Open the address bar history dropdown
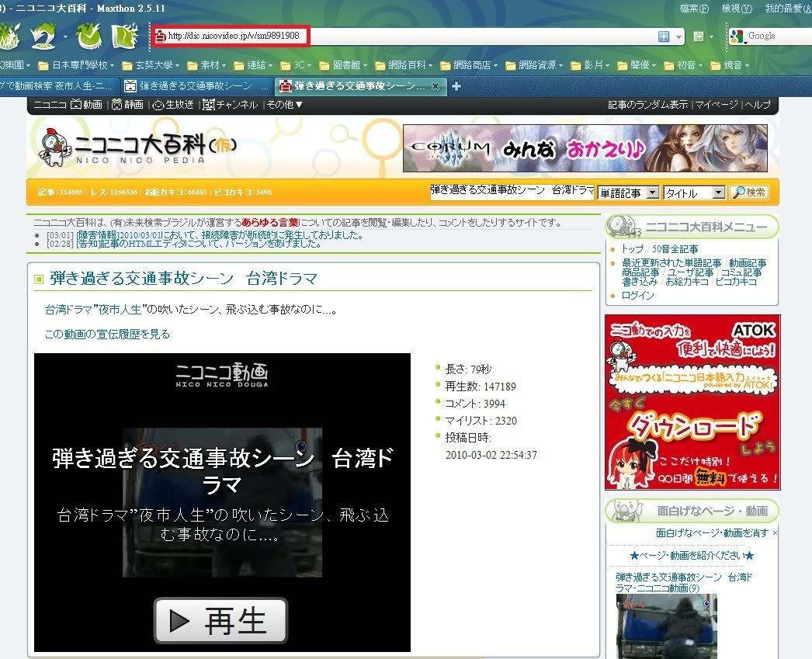 [x=678, y=36]
